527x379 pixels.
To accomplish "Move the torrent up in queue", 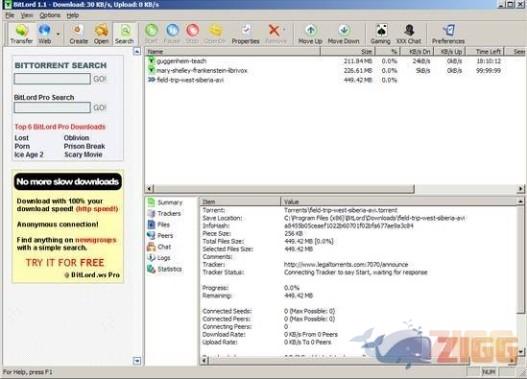I will [310, 34].
